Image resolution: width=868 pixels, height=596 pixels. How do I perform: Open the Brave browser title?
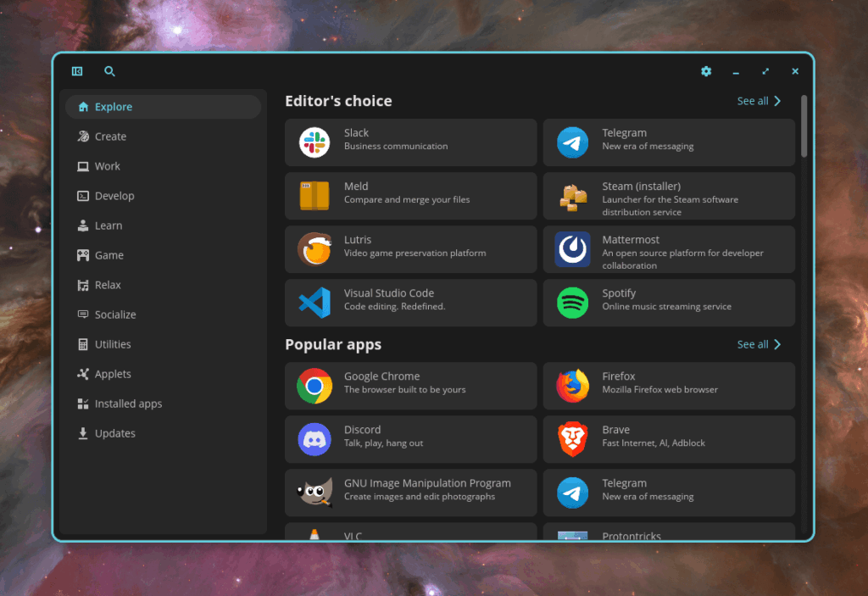point(615,429)
